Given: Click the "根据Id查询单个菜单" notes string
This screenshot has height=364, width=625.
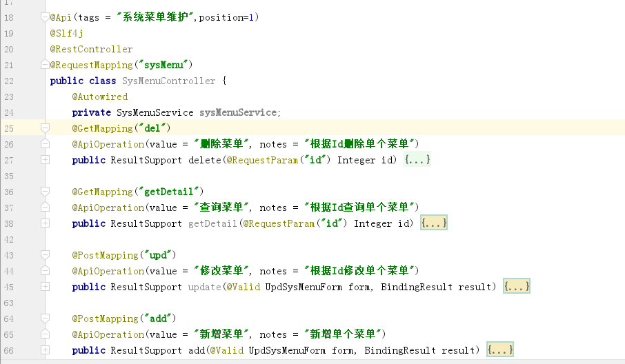Looking at the screenshot, I should [359, 207].
